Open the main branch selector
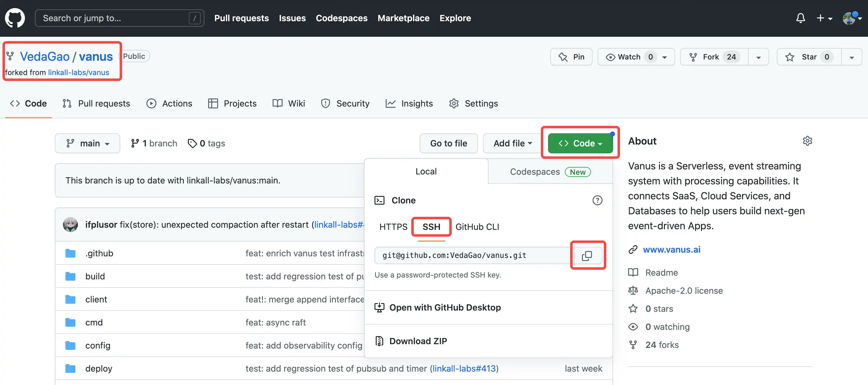The image size is (868, 385). coord(88,144)
